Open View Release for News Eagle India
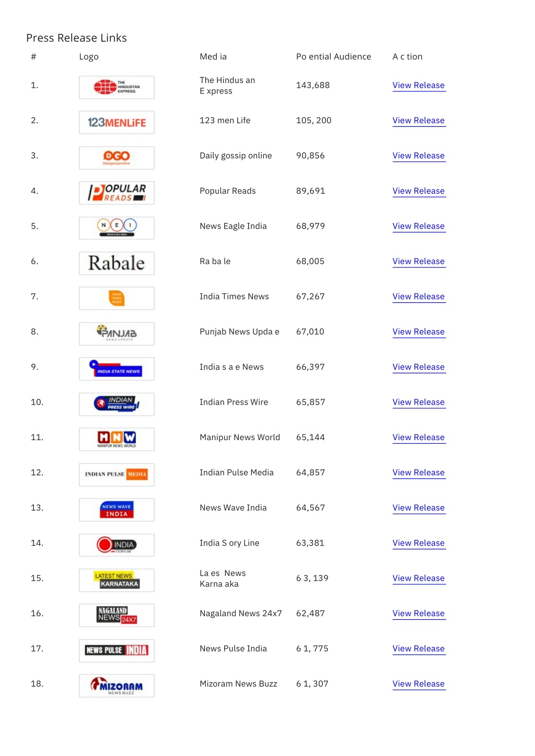This screenshot has width=535, height=756. (418, 226)
